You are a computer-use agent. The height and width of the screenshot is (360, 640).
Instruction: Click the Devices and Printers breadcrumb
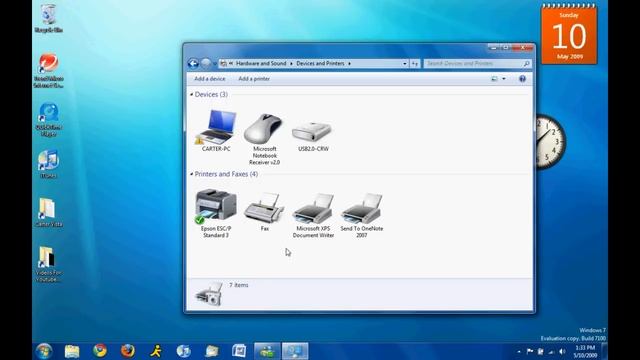click(320, 64)
